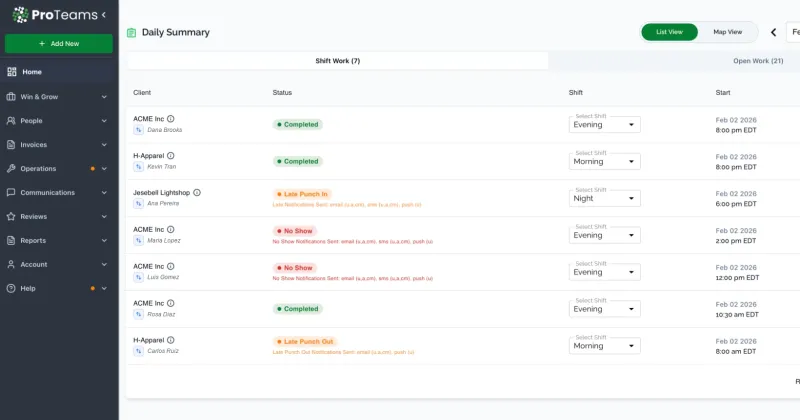Click the Add New button

click(59, 43)
